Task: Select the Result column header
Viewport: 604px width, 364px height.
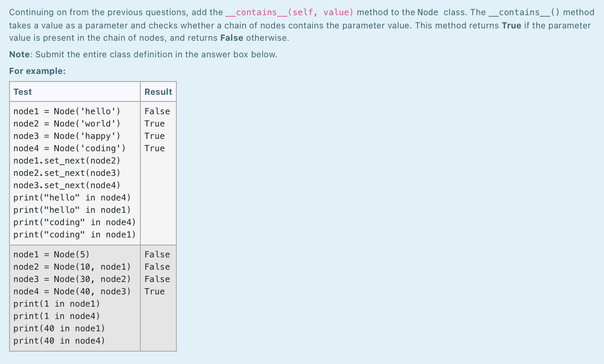Action: point(158,91)
